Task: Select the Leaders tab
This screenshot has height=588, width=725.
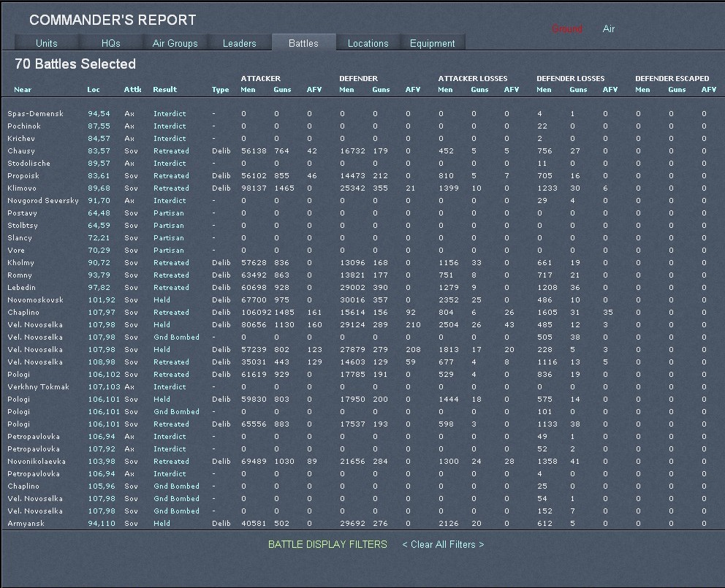Action: coord(239,43)
